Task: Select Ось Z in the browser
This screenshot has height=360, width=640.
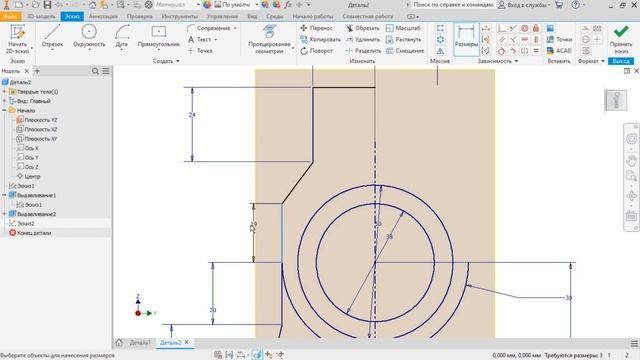Action: [x=28, y=167]
